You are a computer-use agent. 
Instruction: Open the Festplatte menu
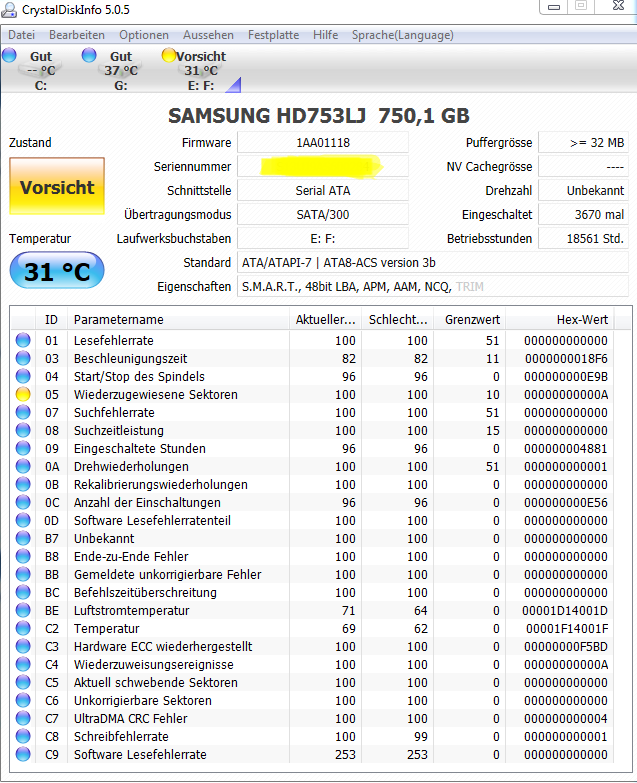(x=274, y=35)
